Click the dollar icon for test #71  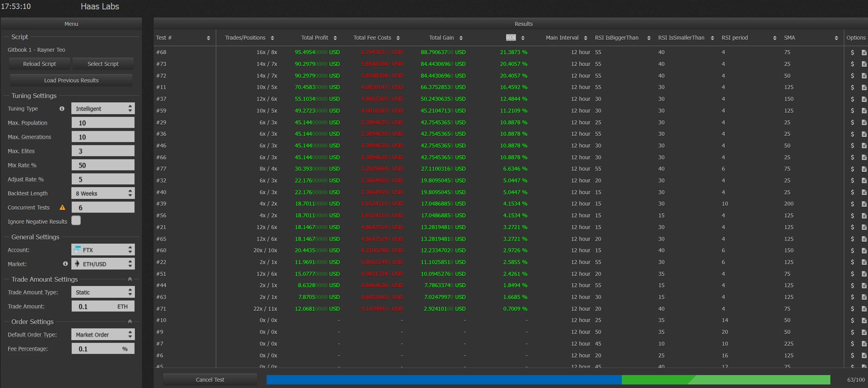(x=852, y=309)
